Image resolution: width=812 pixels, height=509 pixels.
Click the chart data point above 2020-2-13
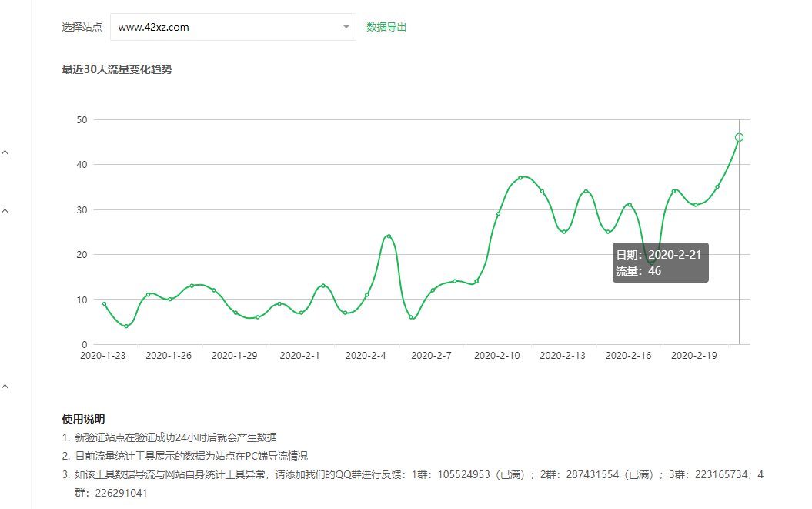[564, 232]
